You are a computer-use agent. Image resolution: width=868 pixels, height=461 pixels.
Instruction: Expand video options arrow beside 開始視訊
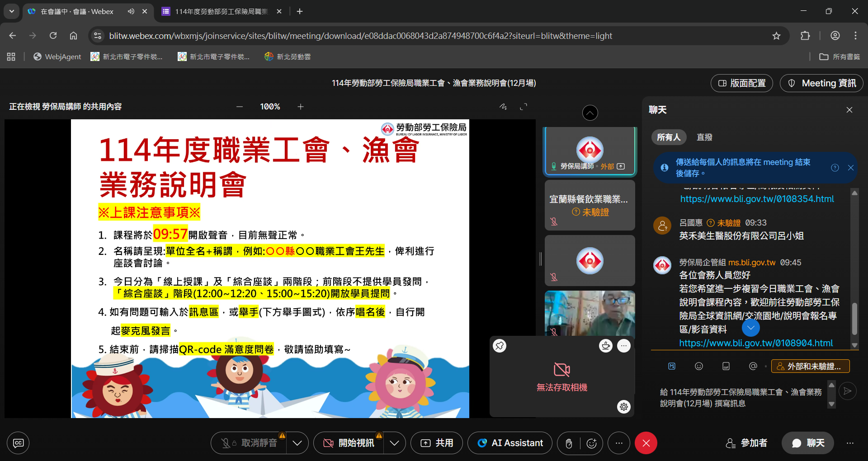click(x=394, y=443)
